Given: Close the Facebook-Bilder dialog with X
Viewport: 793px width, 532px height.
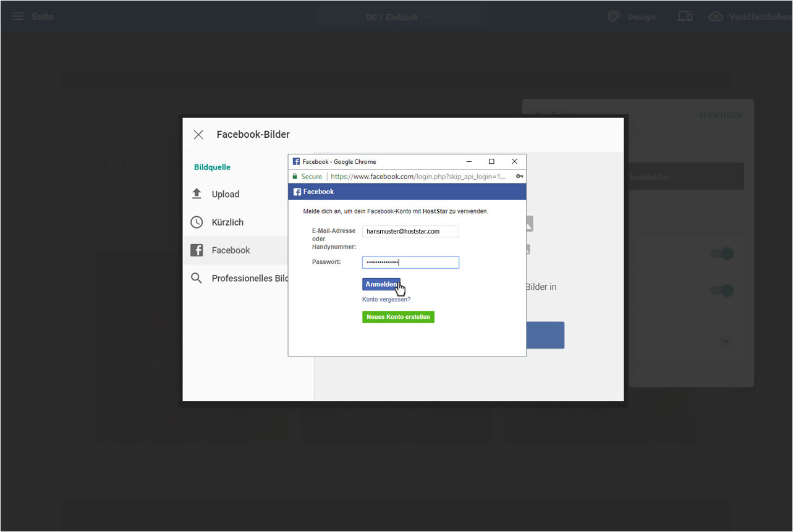Looking at the screenshot, I should 198,135.
